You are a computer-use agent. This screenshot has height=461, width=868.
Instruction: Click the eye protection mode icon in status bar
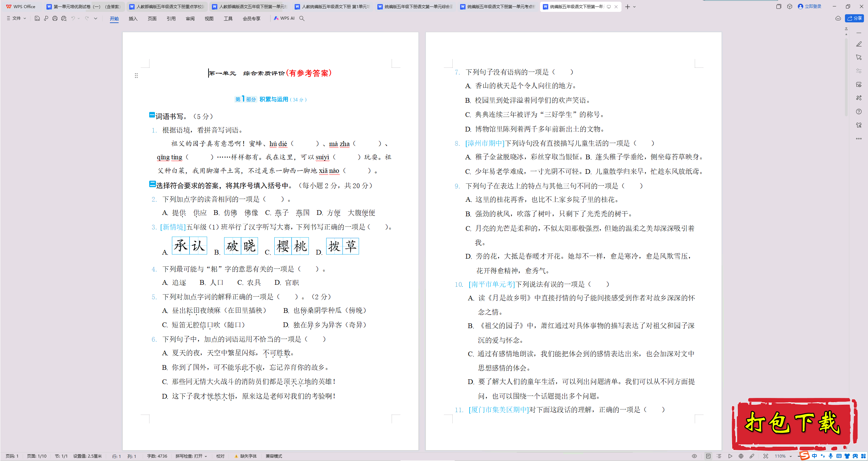694,456
